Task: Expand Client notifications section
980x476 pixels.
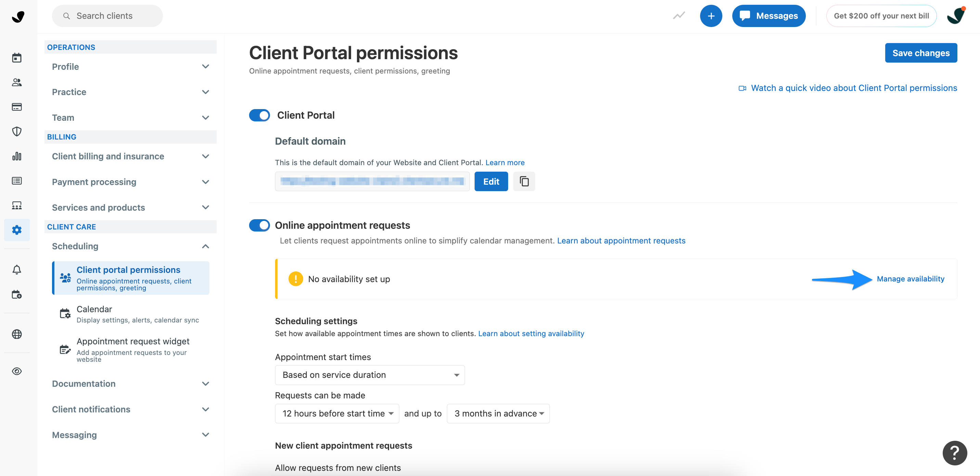Action: (x=130, y=409)
